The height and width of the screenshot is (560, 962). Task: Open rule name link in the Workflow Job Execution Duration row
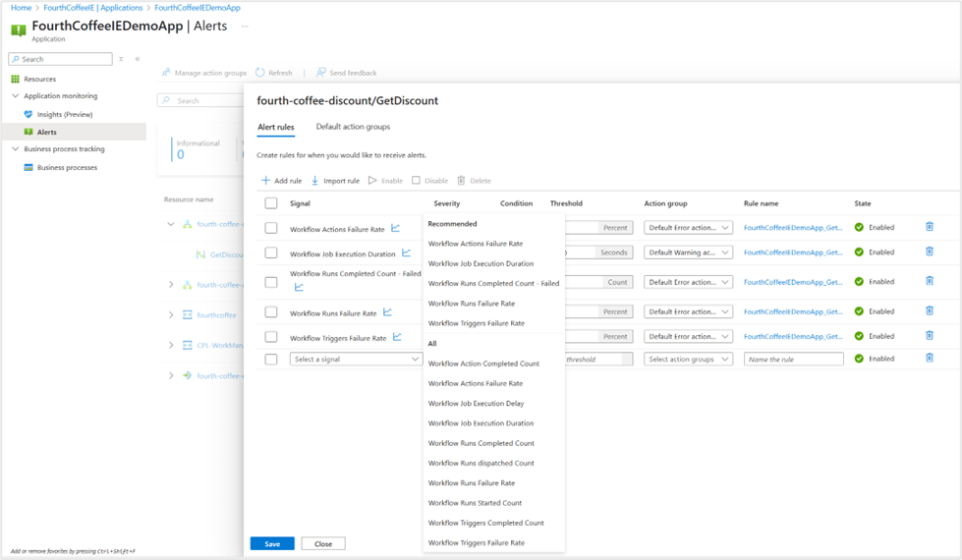click(793, 252)
